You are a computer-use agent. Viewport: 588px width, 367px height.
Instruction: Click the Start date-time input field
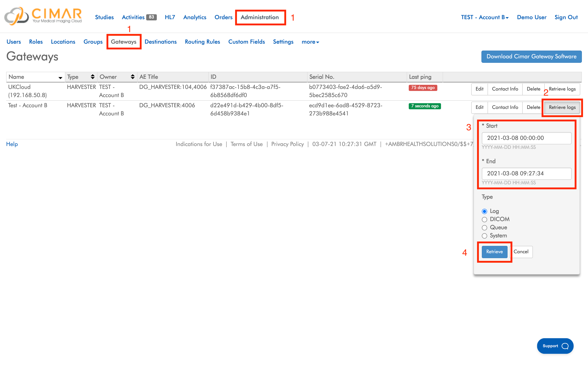[x=526, y=138]
